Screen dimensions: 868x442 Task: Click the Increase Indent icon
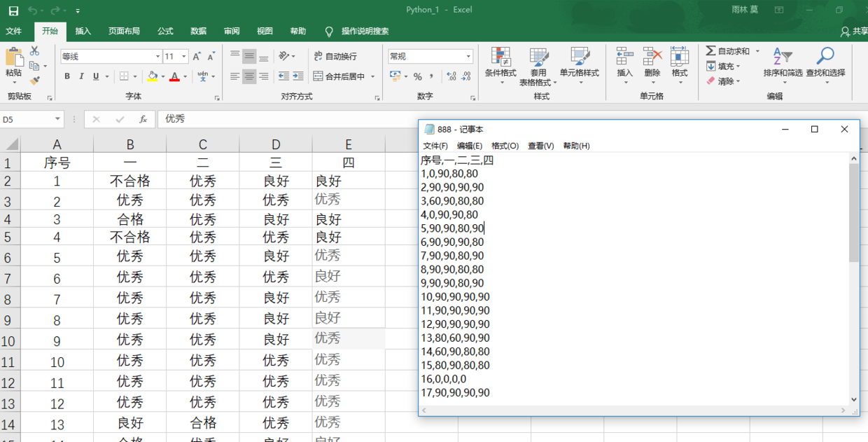pyautogui.click(x=298, y=76)
